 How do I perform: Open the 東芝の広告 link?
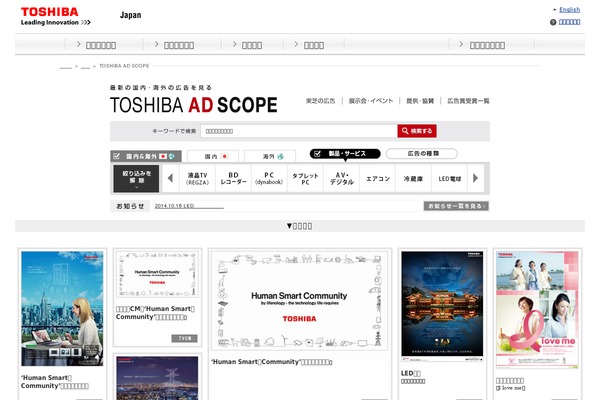320,101
